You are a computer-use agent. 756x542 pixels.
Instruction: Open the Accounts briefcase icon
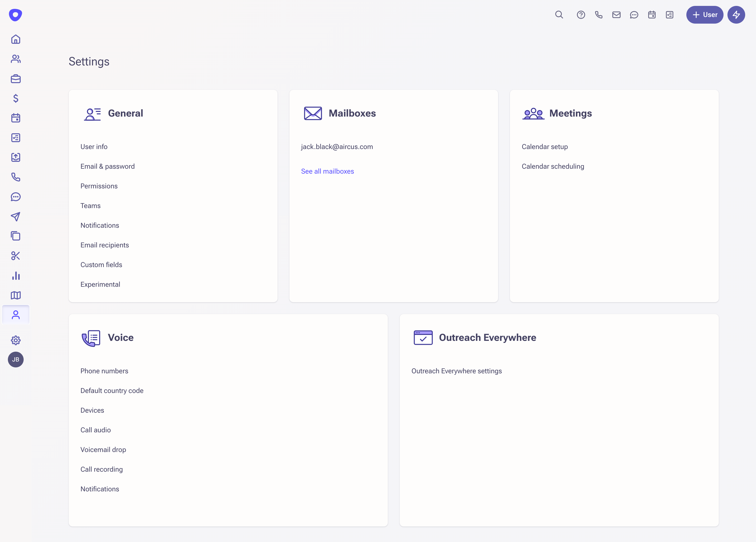pyautogui.click(x=16, y=79)
